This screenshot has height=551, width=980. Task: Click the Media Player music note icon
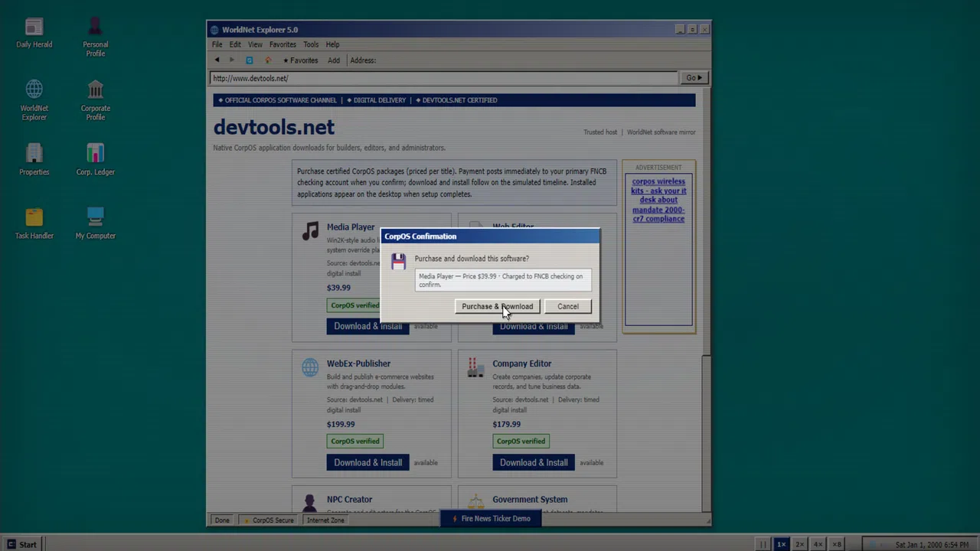[x=310, y=230]
